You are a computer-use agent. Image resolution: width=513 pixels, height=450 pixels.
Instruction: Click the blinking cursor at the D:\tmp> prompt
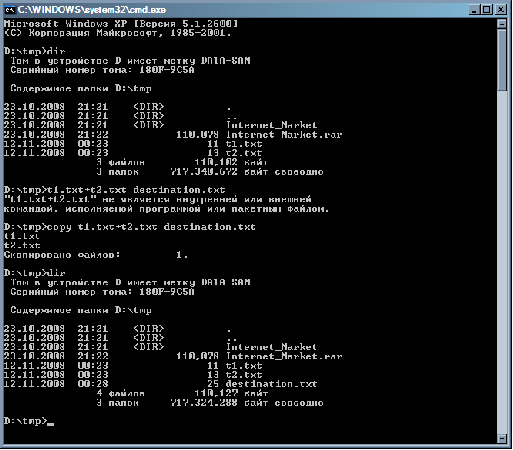[x=50, y=424]
